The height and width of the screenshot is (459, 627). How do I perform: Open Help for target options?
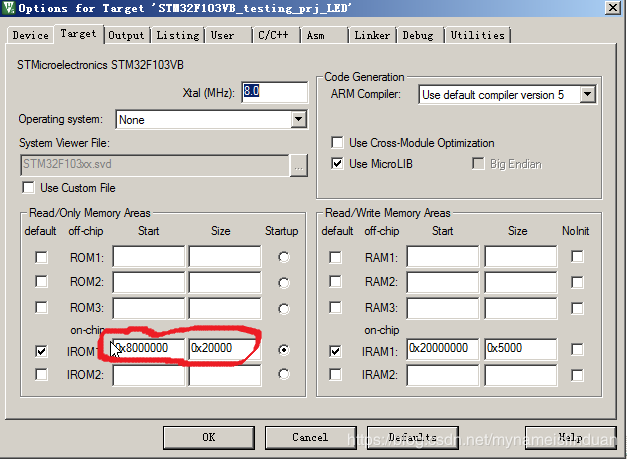(x=571, y=437)
